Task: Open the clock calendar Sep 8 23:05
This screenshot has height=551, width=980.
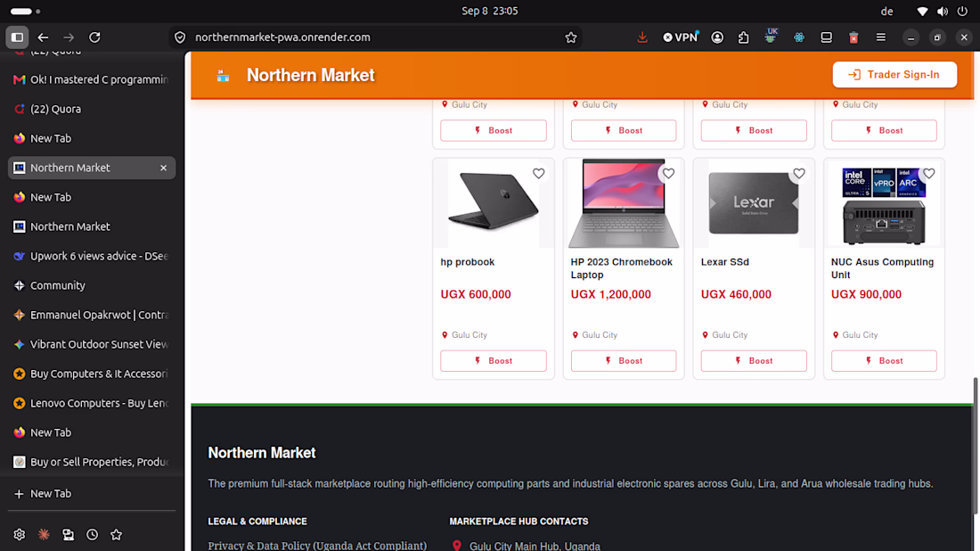Action: point(489,12)
